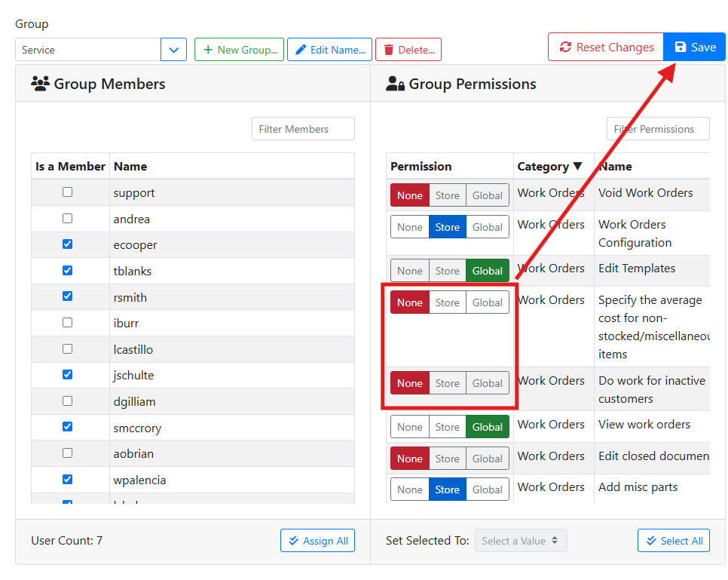The width and height of the screenshot is (728, 580).
Task: Expand the Set Selected To dropdown
Action: click(x=520, y=541)
